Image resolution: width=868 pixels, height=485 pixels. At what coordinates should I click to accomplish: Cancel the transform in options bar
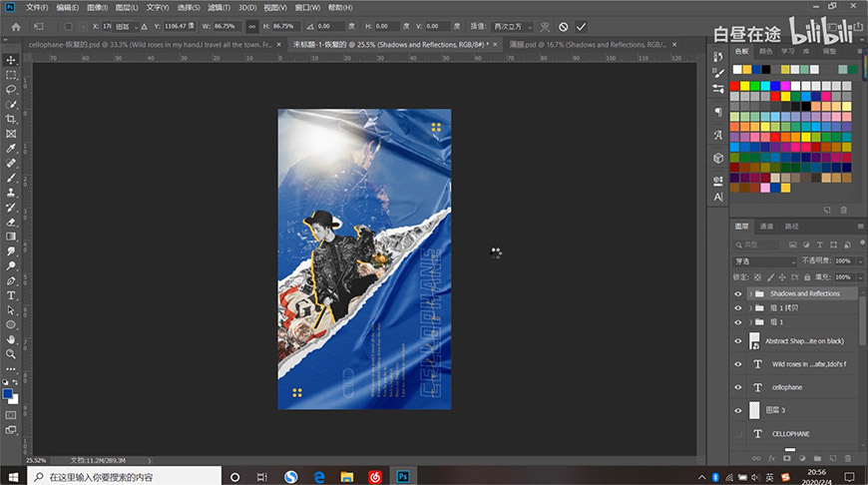(564, 27)
